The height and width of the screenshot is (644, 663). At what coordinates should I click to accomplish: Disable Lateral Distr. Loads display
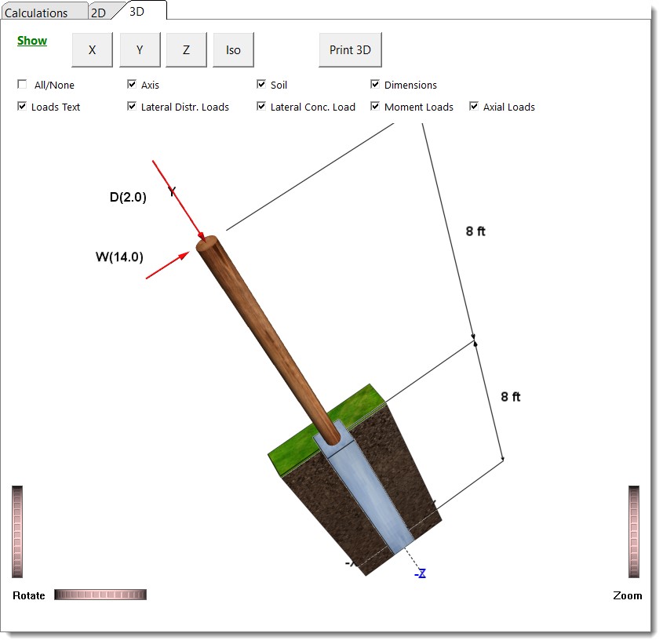pyautogui.click(x=132, y=106)
